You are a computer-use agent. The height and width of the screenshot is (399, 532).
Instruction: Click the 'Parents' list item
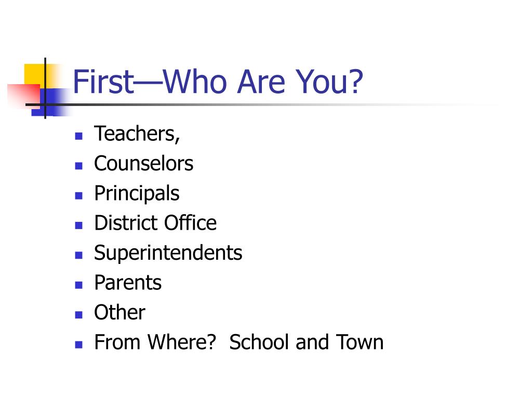(x=128, y=283)
